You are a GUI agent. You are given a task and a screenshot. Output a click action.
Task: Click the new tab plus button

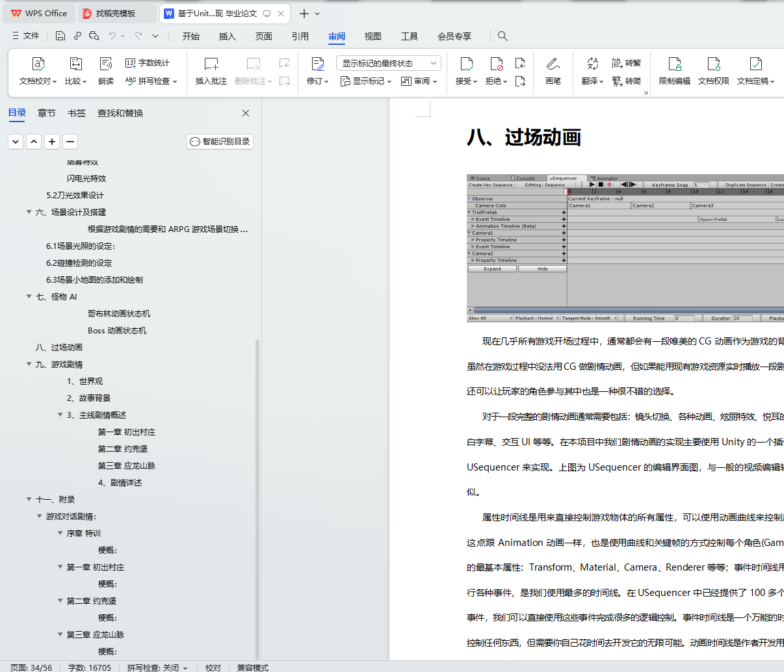point(304,14)
